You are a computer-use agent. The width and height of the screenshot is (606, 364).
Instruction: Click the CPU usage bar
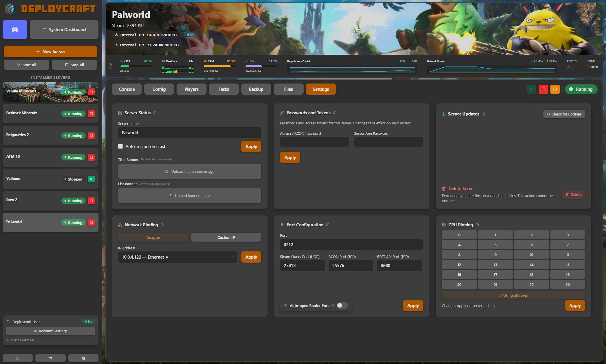pos(136,66)
